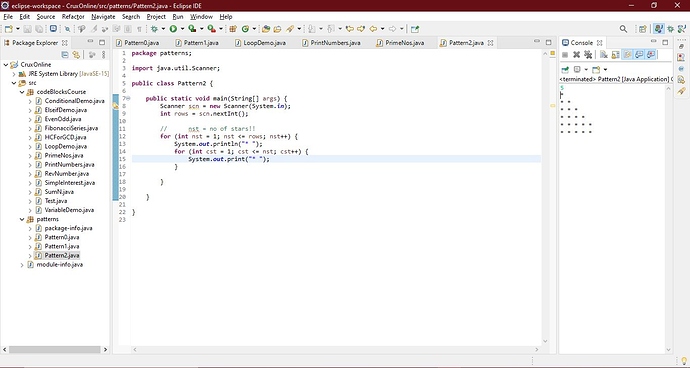Open the Navigate menu
690x368 pixels.
103,17
